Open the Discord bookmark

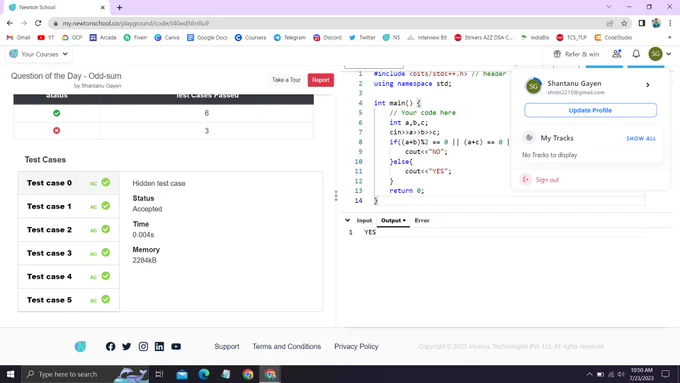pyautogui.click(x=327, y=38)
